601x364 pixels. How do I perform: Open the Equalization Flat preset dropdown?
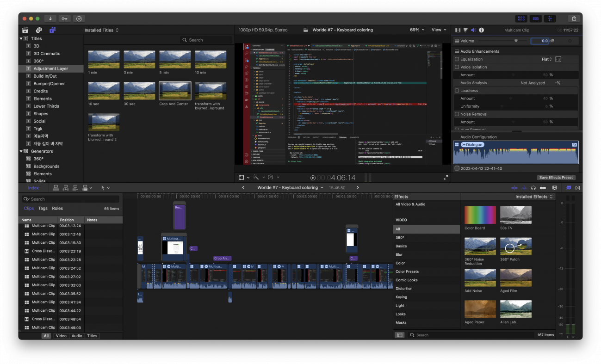click(x=546, y=59)
